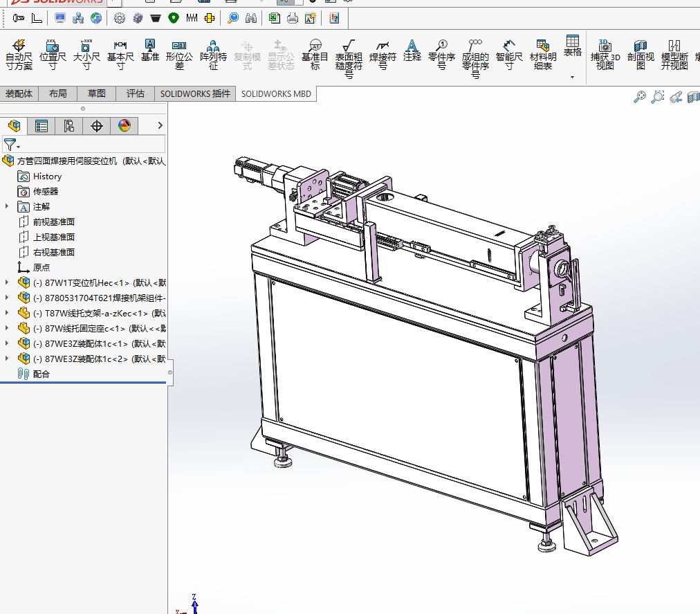Click the Basic Dimension tool (基本尺寸)

pyautogui.click(x=120, y=55)
